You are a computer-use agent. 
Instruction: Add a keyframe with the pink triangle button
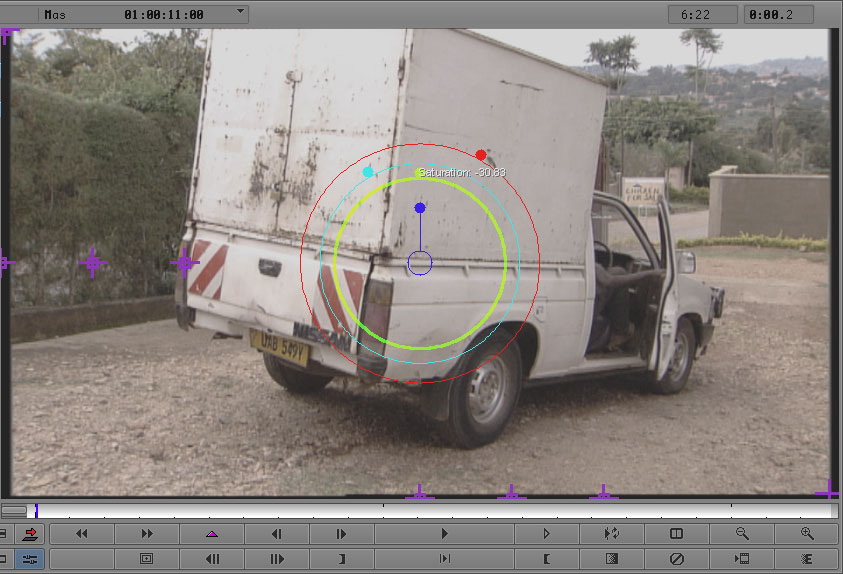click(x=212, y=534)
